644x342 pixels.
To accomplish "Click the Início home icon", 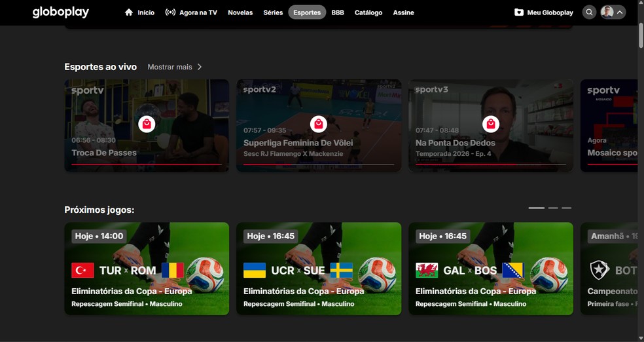I will [129, 12].
